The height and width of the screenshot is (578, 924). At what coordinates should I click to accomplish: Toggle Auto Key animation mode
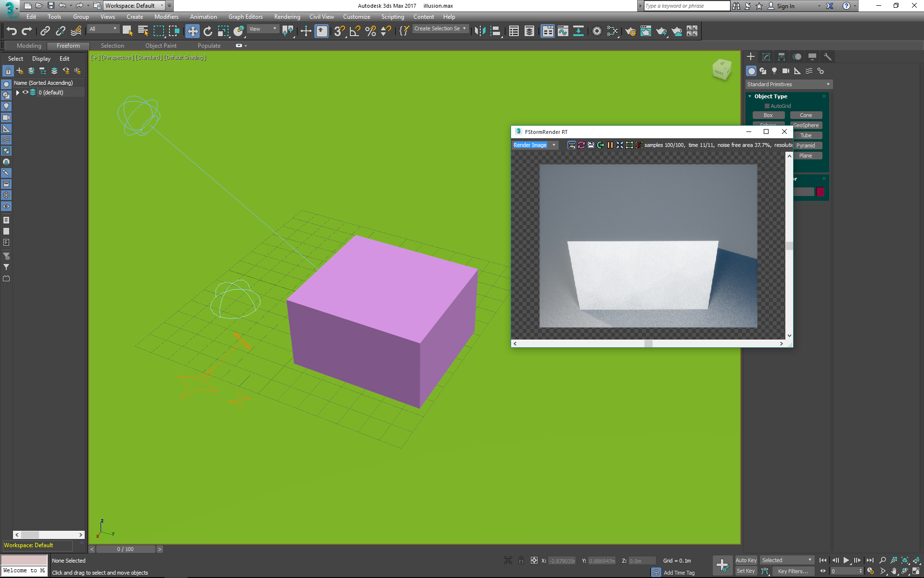(x=746, y=560)
